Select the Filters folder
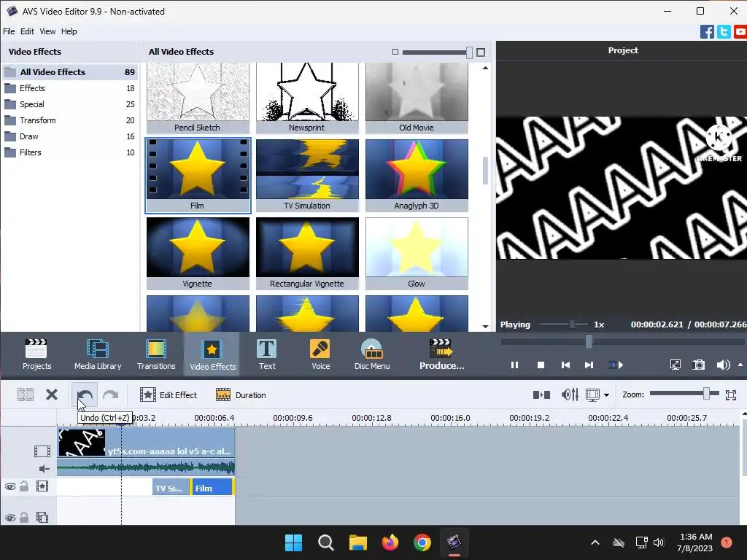The width and height of the screenshot is (747, 560). pyautogui.click(x=69, y=152)
